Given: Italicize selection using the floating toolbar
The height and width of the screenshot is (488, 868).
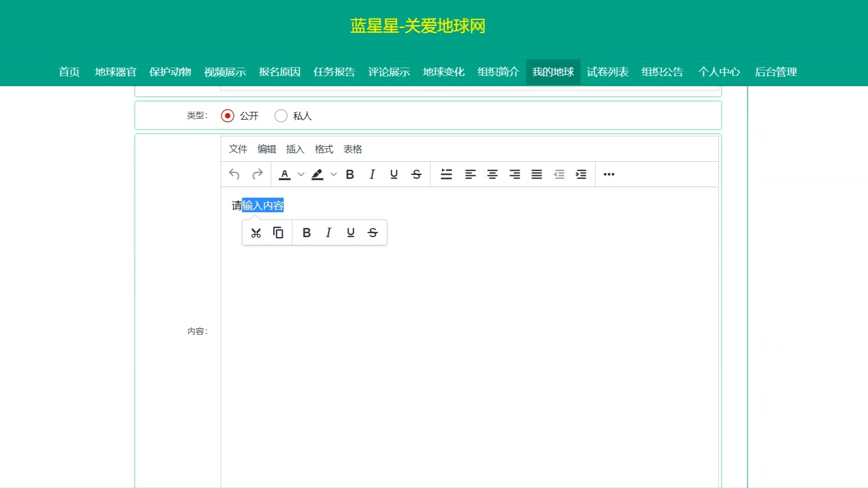Looking at the screenshot, I should tap(329, 233).
